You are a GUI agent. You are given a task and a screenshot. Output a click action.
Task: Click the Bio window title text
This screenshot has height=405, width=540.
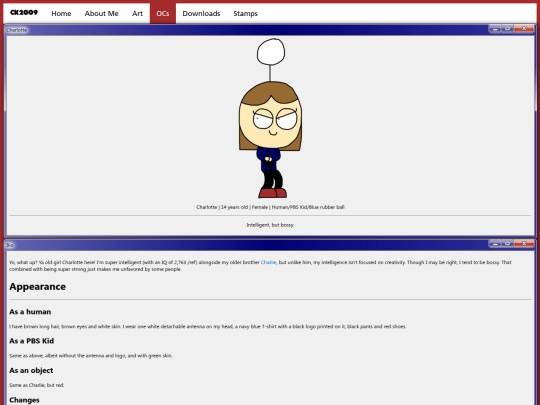click(x=10, y=245)
